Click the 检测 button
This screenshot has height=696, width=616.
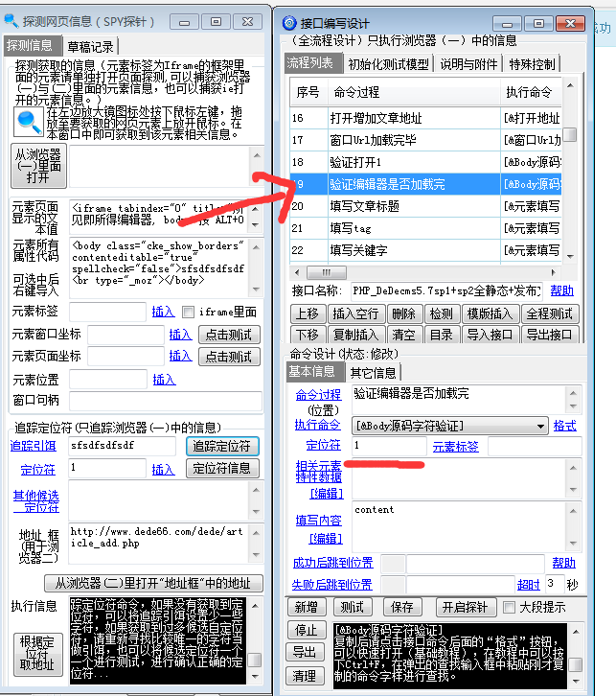pyautogui.click(x=442, y=313)
